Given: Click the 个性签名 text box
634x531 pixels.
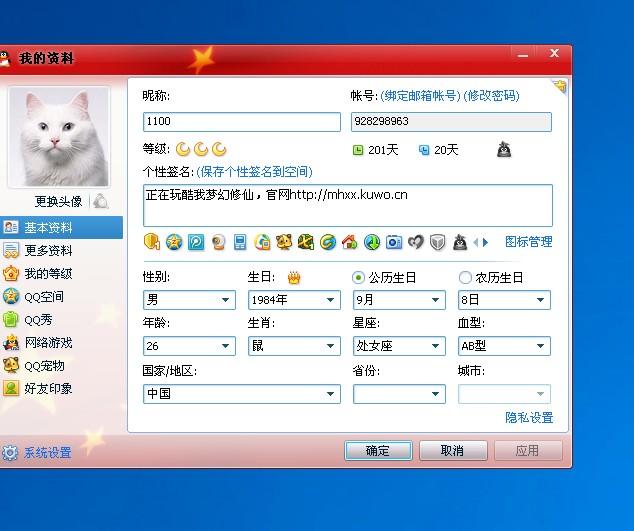Looking at the screenshot, I should [x=348, y=205].
